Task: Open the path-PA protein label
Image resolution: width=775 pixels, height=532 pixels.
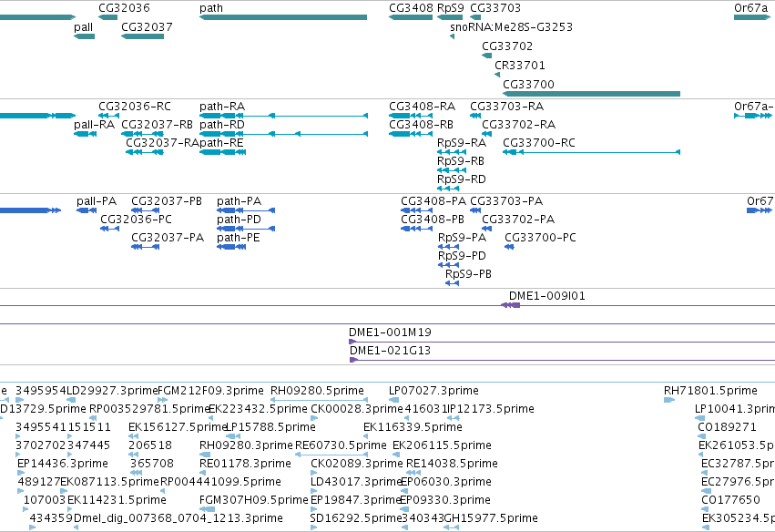Action: (239, 201)
